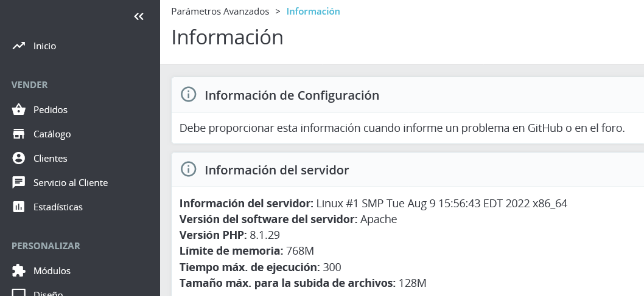644x296 pixels.
Task: Open the Estadísticas page
Action: point(58,207)
